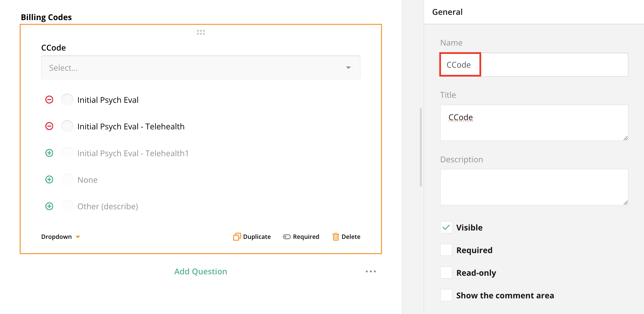Open the three-dots menu beside Add Question

(x=371, y=272)
